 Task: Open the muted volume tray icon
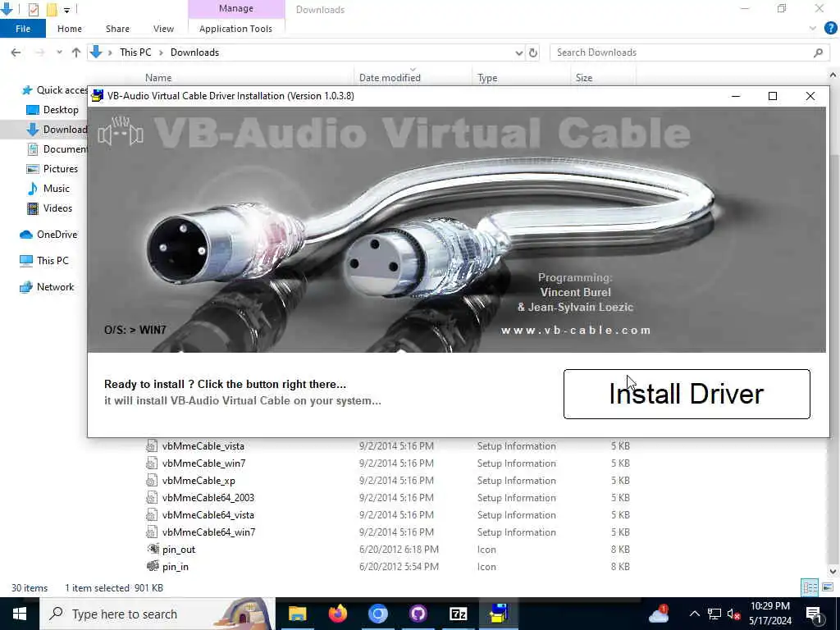point(733,614)
